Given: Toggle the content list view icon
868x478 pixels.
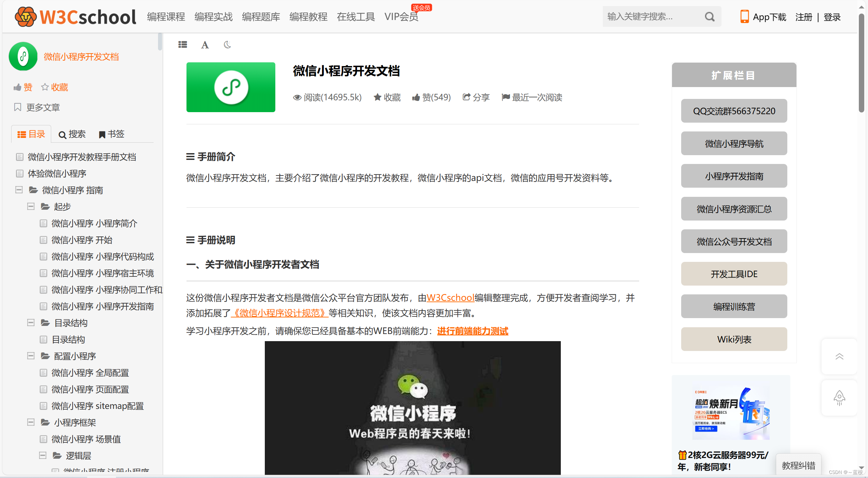Looking at the screenshot, I should (x=183, y=44).
